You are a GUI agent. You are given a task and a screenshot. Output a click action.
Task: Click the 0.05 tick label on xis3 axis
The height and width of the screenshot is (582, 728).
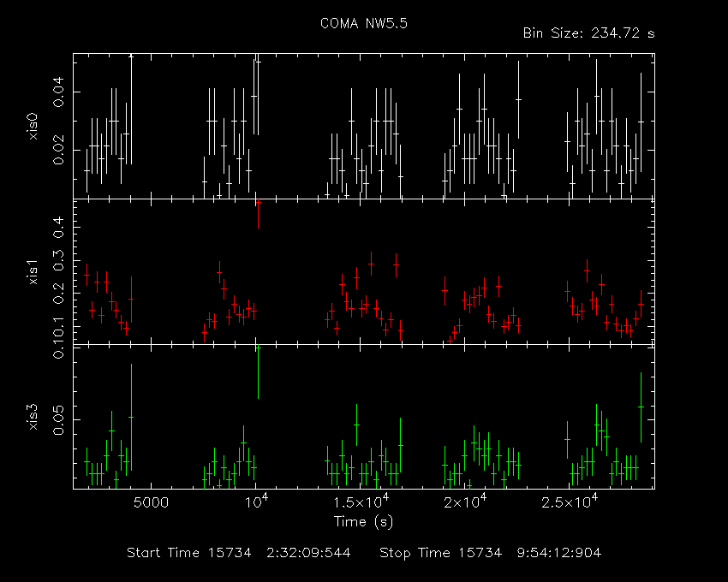(x=59, y=420)
